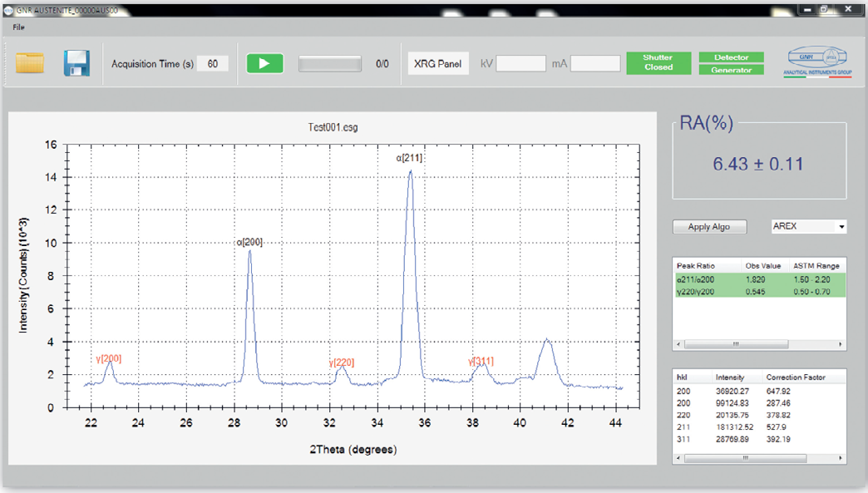Save data with the floppy disk icon
Screen dimensions: 868x493
click(x=76, y=64)
